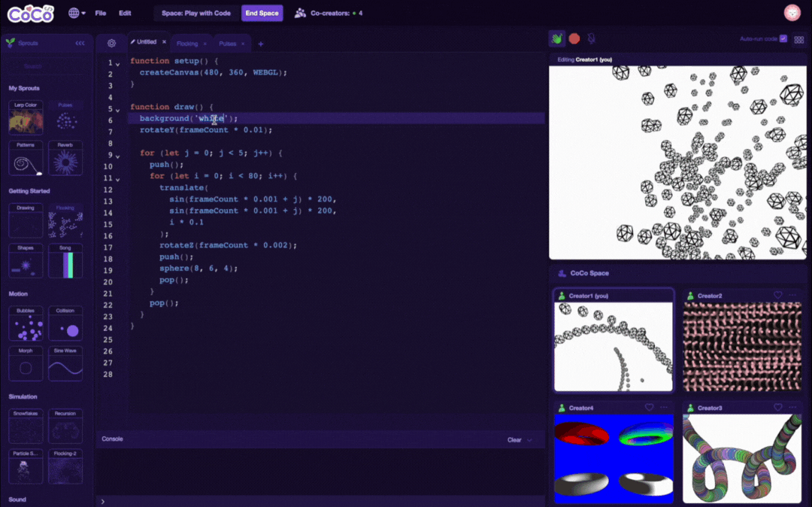
Task: Toggle the Auto-run code checkbox
Action: click(x=783, y=39)
